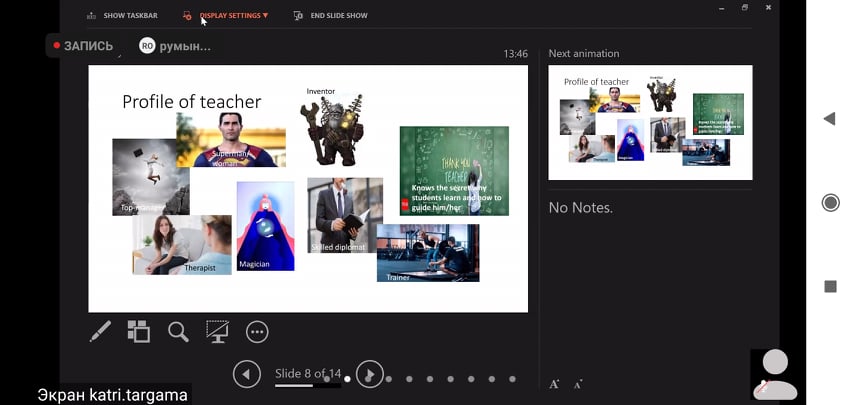Activate the zoom into slide magnifier
This screenshot has height=405, width=855.
click(x=178, y=332)
